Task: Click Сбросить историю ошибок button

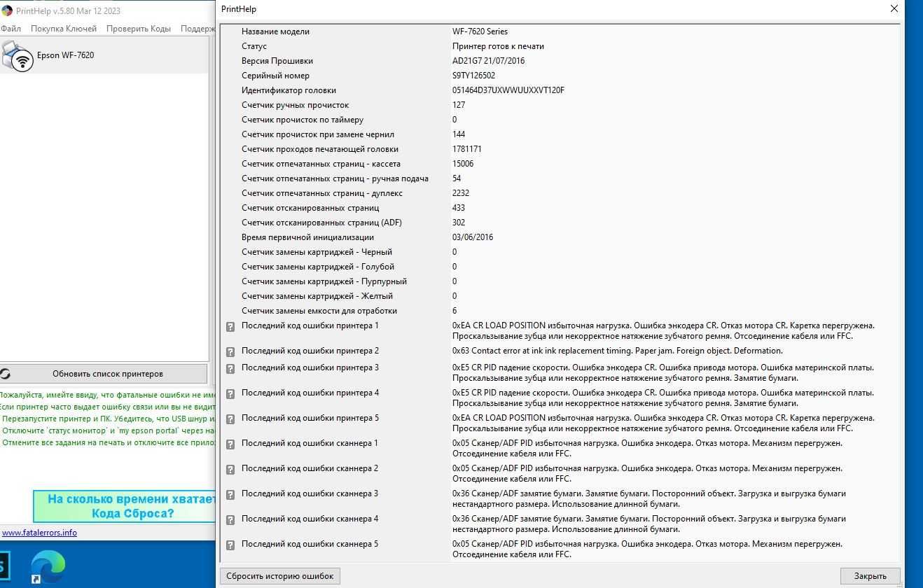Action: 280,576
